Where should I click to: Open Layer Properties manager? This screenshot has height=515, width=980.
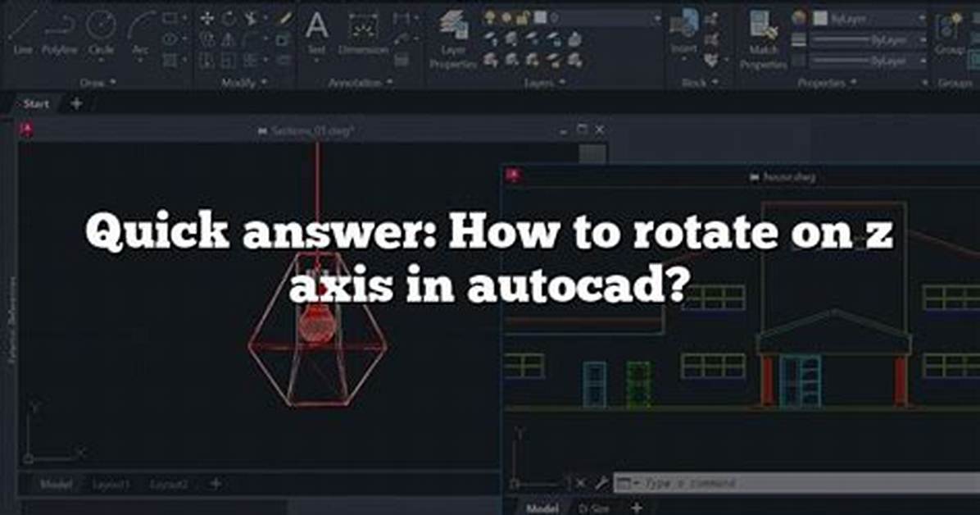click(453, 39)
